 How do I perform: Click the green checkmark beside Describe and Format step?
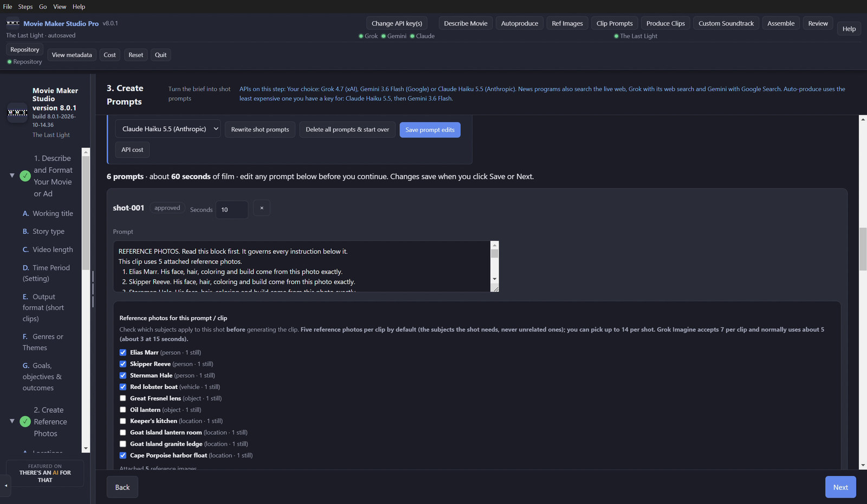[x=25, y=176]
